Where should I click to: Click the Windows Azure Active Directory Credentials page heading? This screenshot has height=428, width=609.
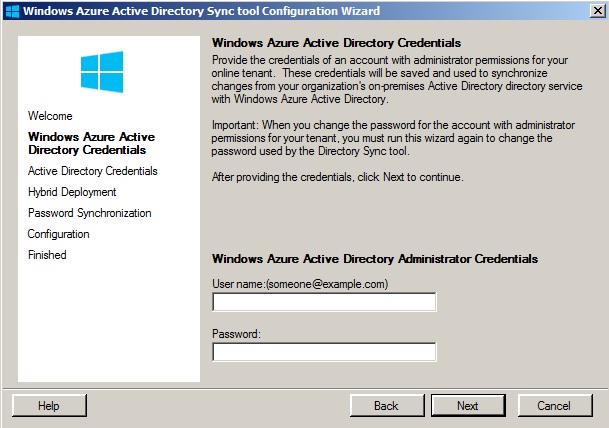[336, 43]
